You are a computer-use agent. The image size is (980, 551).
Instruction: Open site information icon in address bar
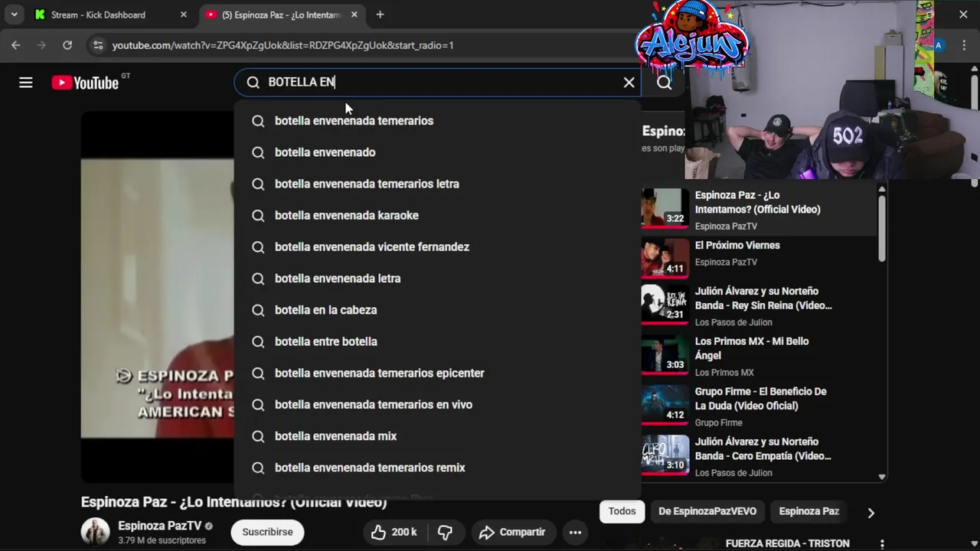97,45
